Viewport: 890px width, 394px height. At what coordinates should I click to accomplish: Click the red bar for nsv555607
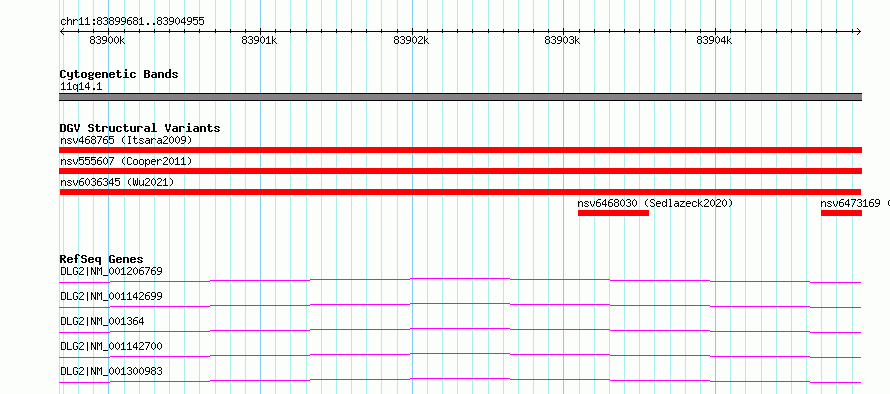[460, 171]
